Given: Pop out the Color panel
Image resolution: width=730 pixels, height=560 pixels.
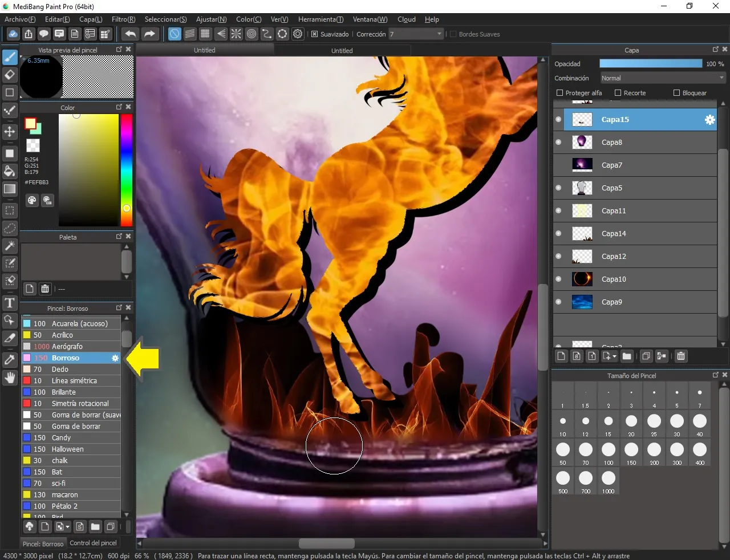Looking at the screenshot, I should pos(119,107).
